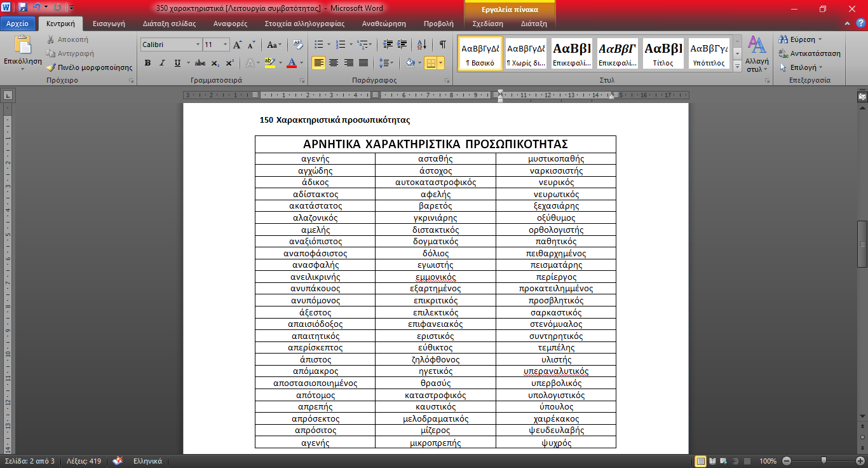Click the zoom slider in status bar
The width and height of the screenshot is (868, 468).
click(x=824, y=461)
